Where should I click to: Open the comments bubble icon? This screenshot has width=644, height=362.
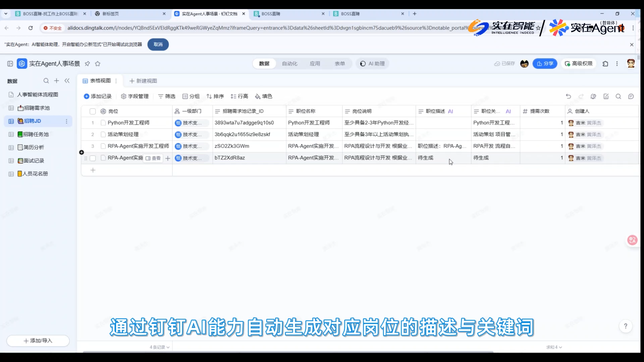point(631,96)
